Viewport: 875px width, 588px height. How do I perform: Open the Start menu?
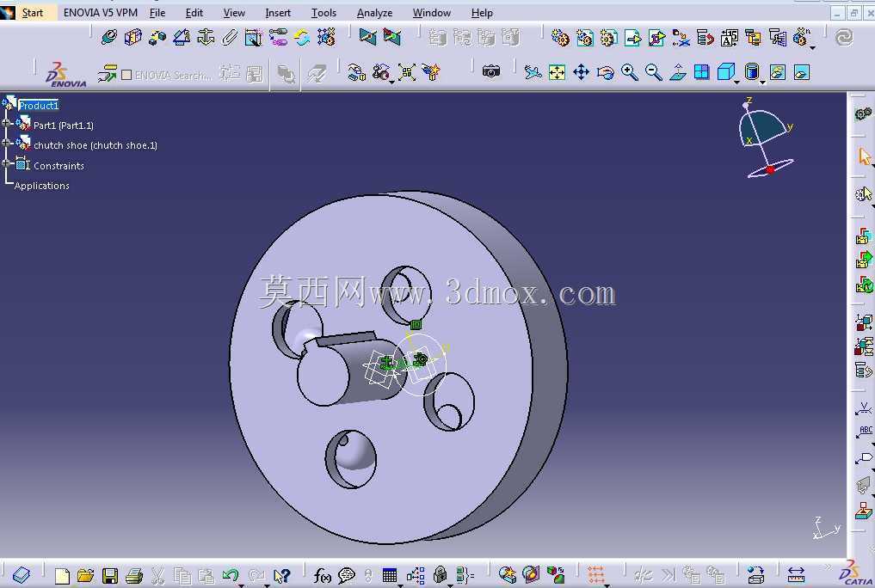click(33, 13)
